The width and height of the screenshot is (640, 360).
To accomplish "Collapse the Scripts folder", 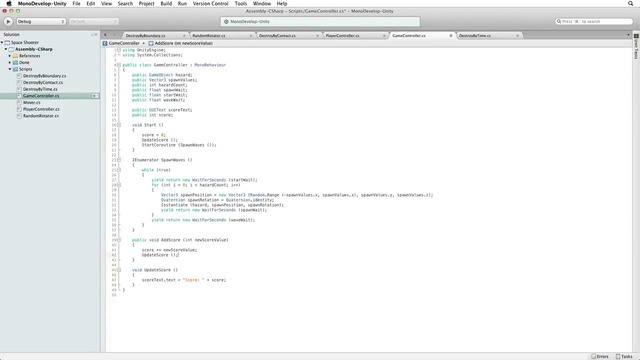I will coord(10,69).
